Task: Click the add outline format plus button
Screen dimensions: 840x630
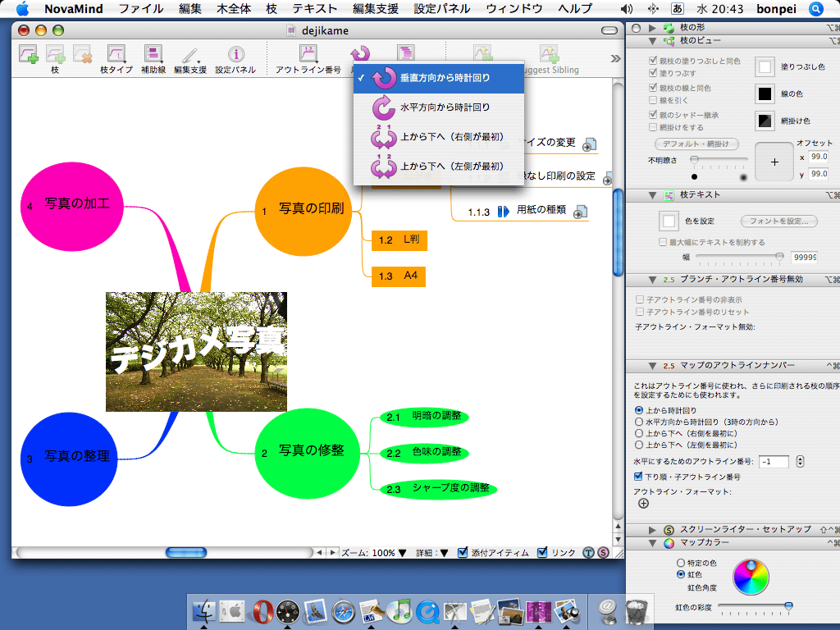Action: (x=643, y=503)
